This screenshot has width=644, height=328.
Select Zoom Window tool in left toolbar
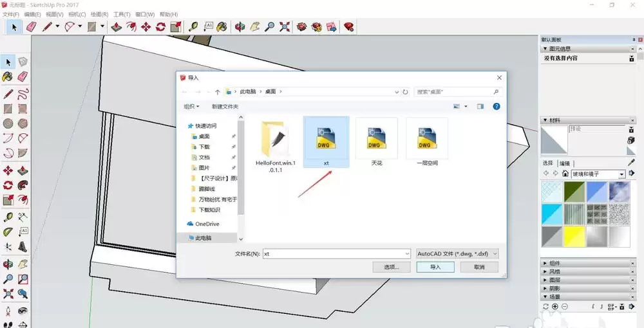point(23,279)
